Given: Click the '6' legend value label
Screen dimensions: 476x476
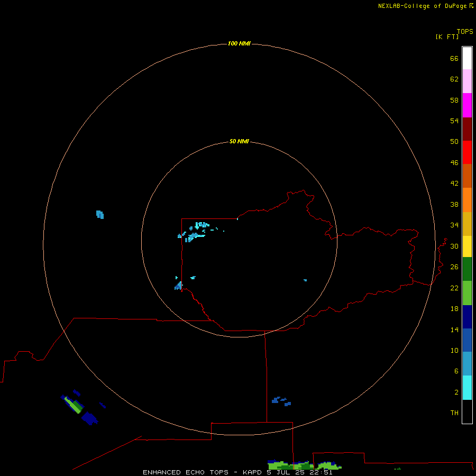Looking at the screenshot, I should click(456, 371).
